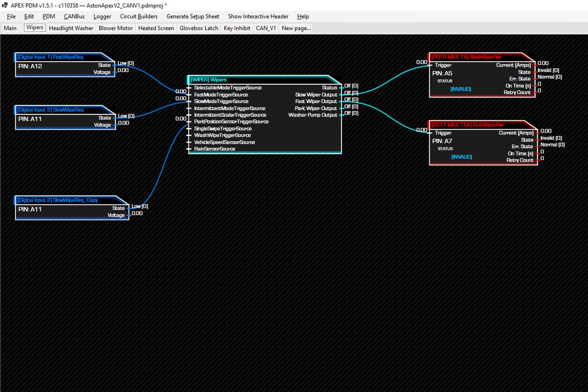Click the APEX PDM application icon in title bar
Viewport: 588px width, 392px height.
[5, 5]
